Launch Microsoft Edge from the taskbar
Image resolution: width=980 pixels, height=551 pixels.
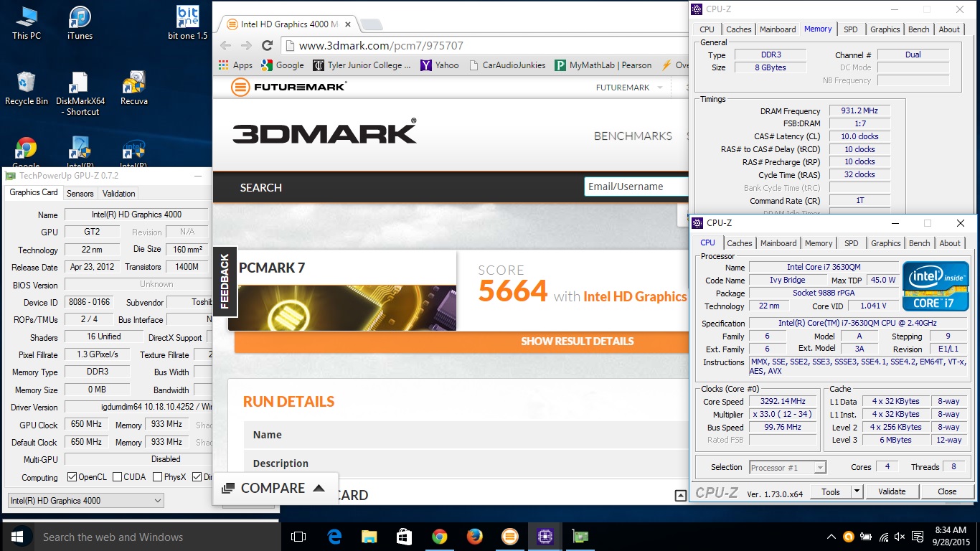click(x=334, y=537)
